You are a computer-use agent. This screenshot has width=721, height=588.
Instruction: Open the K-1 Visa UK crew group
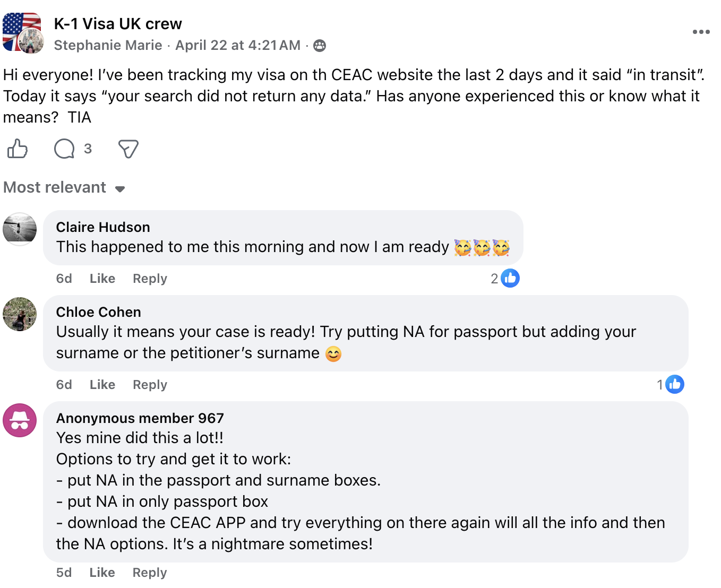[x=118, y=24]
